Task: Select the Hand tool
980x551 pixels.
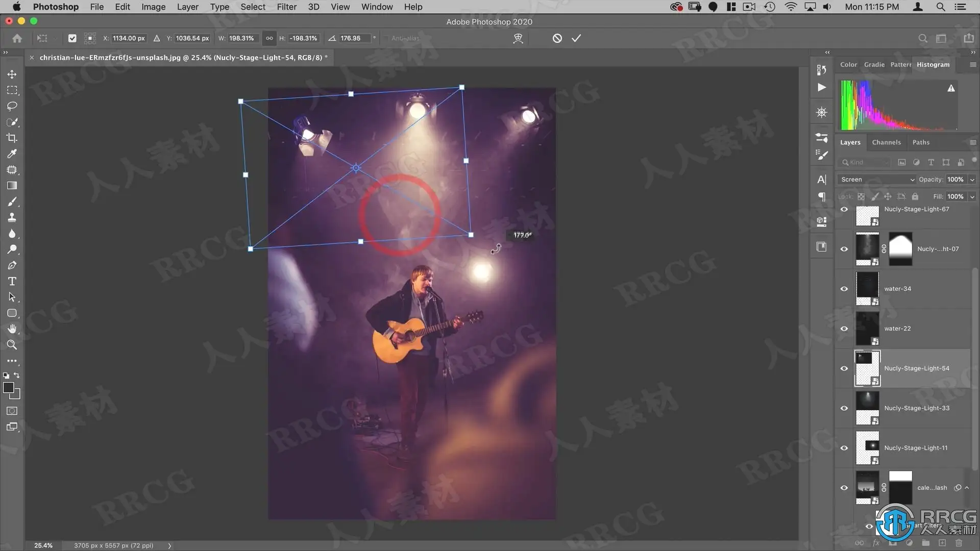Action: (12, 329)
